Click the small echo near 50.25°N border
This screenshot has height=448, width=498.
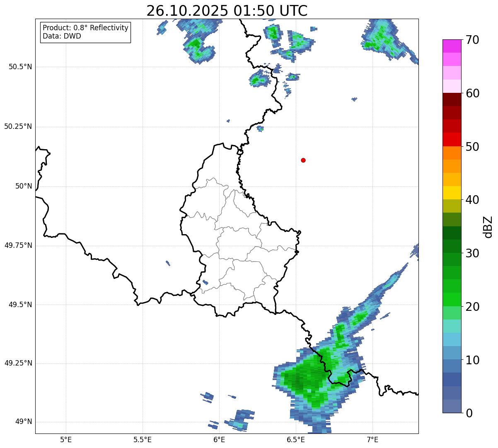(260, 129)
